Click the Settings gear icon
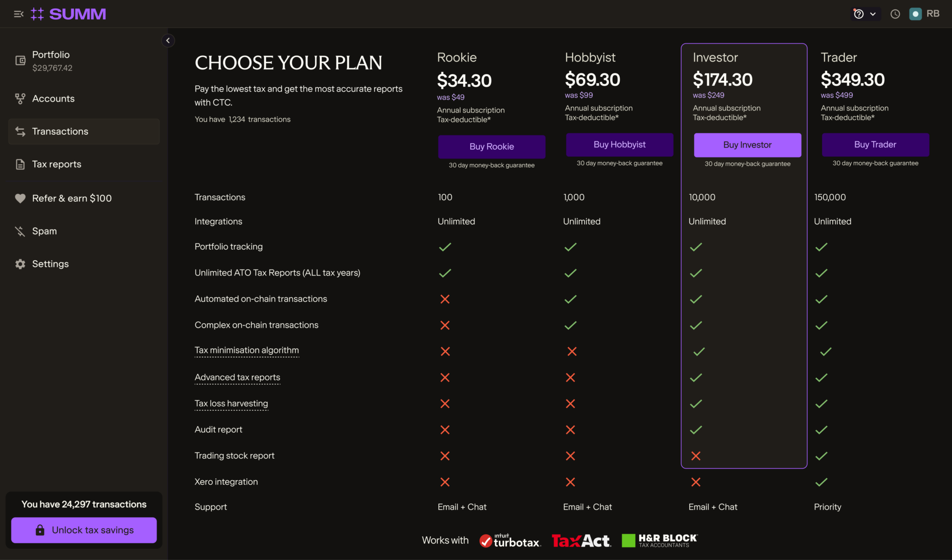 pyautogui.click(x=20, y=264)
